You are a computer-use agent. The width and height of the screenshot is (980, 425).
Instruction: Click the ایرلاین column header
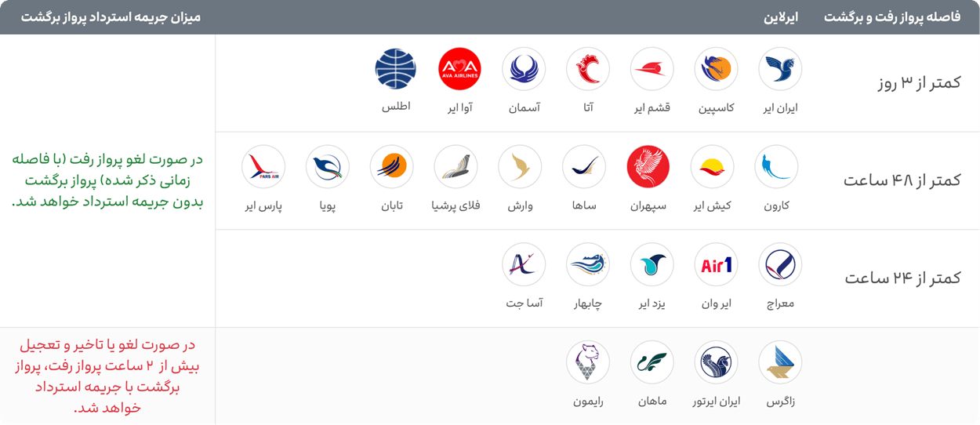[x=781, y=17]
